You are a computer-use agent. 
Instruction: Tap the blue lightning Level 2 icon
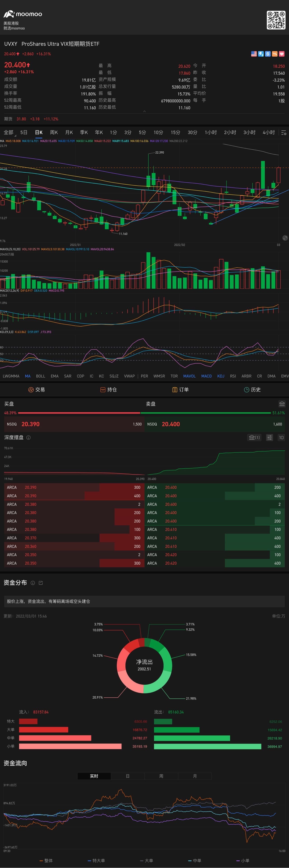[261, 54]
